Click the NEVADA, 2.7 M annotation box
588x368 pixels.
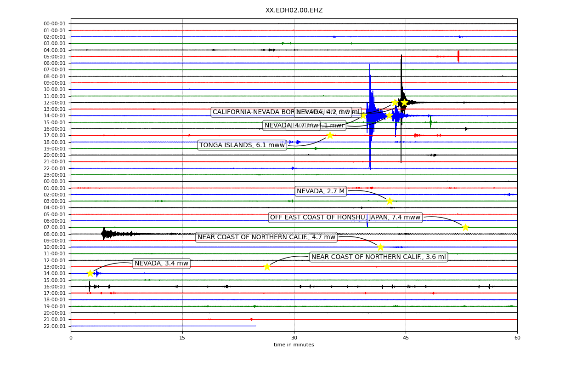pyautogui.click(x=321, y=191)
